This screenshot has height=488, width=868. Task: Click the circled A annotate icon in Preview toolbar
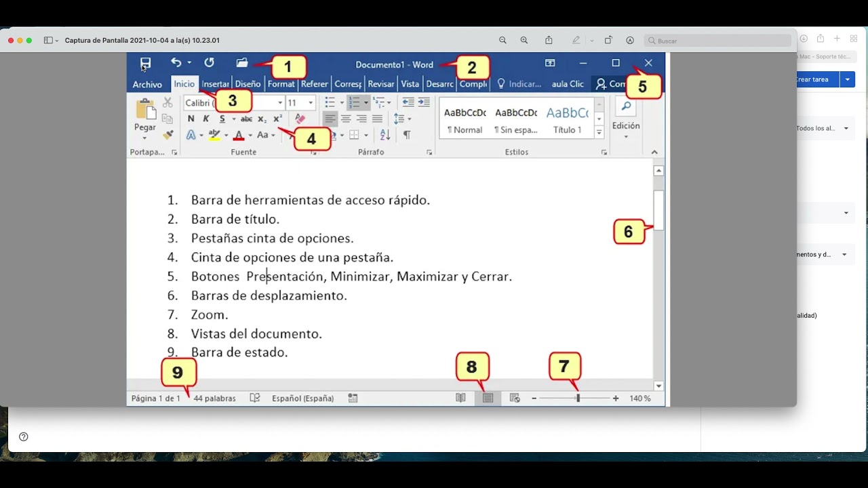pyautogui.click(x=630, y=41)
